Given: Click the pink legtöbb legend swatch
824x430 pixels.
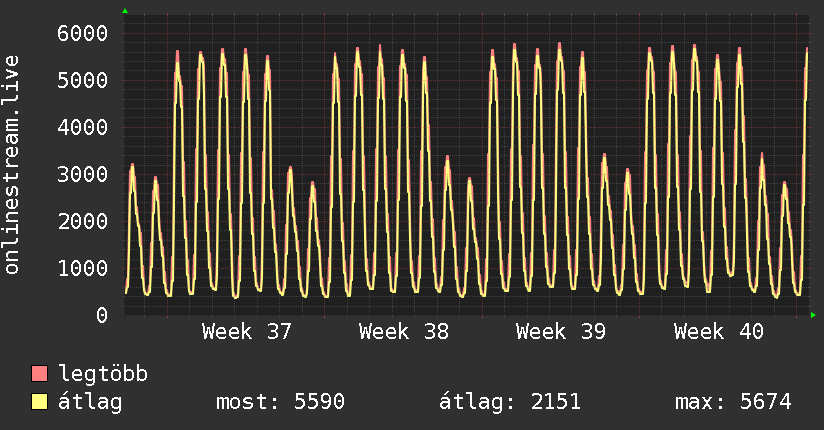Looking at the screenshot, I should pos(39,373).
